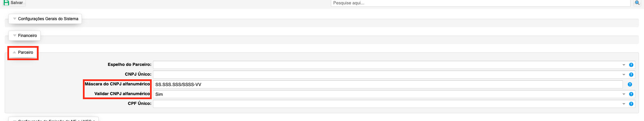Click the magnifying glass search icon
Screen dimensions: 644x121
point(637,3)
